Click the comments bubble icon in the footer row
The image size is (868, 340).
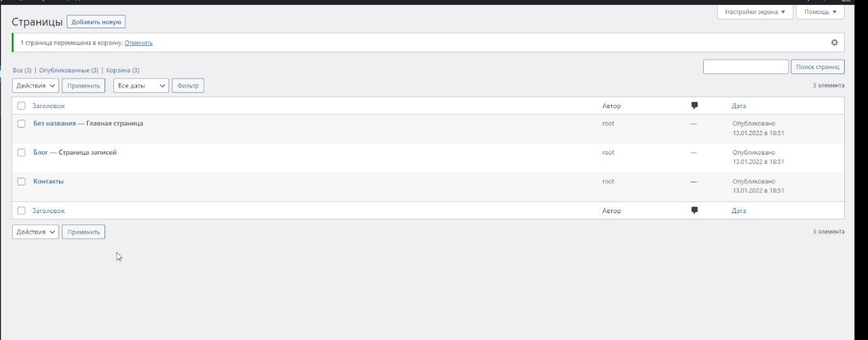(694, 211)
